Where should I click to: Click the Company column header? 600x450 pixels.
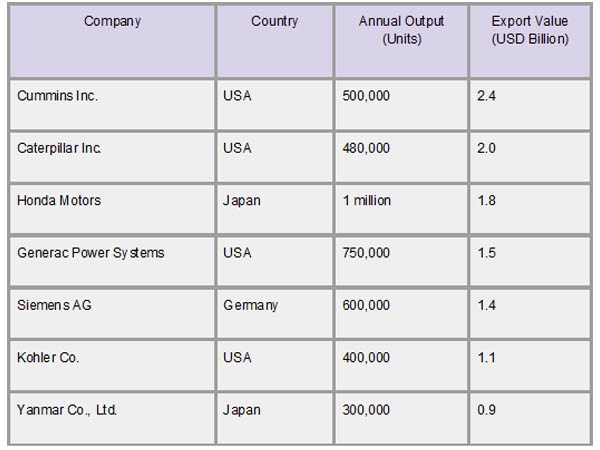coord(112,21)
